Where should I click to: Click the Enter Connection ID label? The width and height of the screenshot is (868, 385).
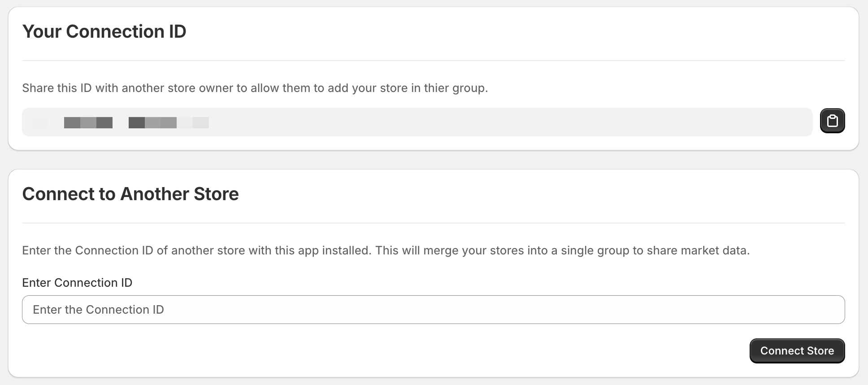77,283
